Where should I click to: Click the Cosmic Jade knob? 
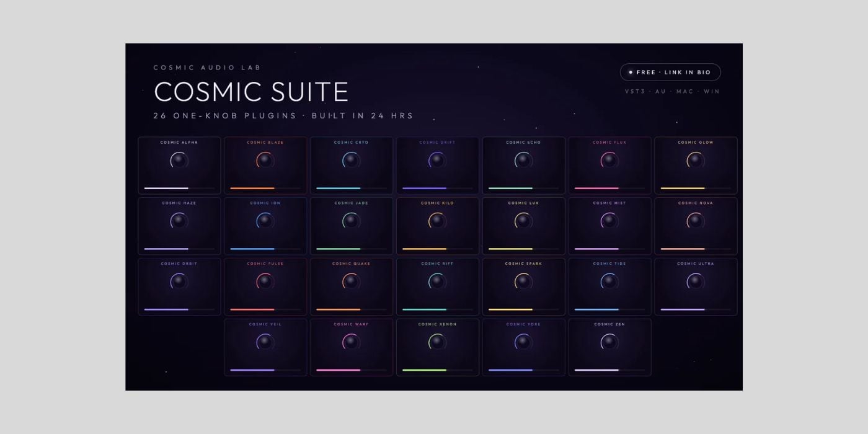tap(352, 221)
